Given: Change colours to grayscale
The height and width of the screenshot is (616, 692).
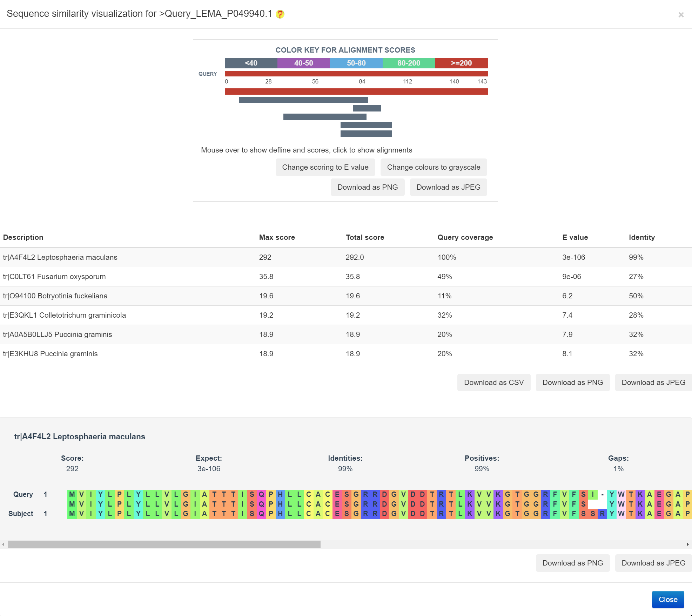Looking at the screenshot, I should tap(434, 167).
